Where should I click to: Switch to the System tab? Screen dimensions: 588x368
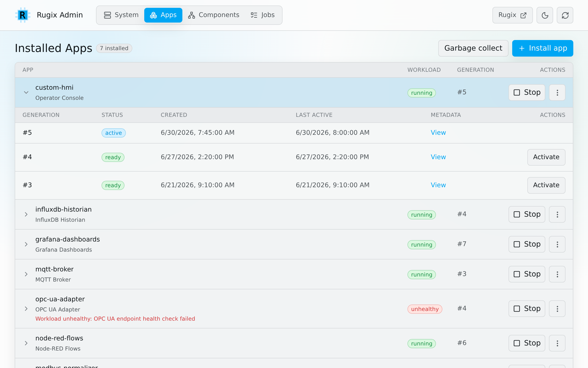[121, 15]
